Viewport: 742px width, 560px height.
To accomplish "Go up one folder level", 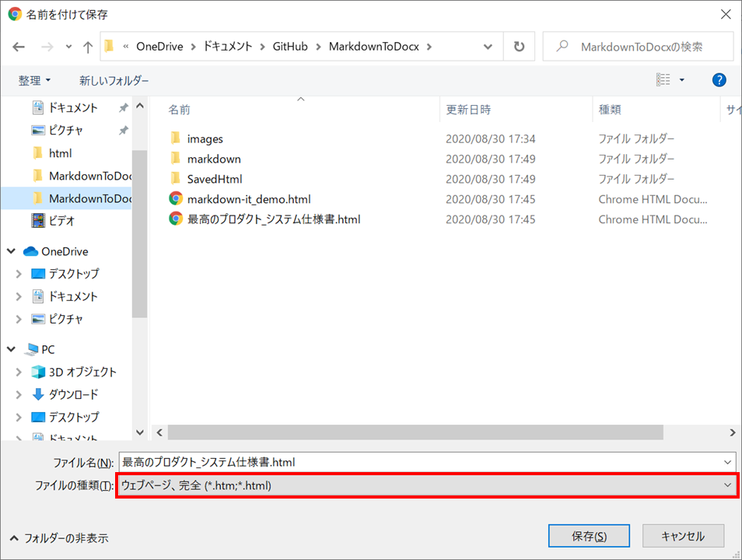I will pyautogui.click(x=88, y=47).
